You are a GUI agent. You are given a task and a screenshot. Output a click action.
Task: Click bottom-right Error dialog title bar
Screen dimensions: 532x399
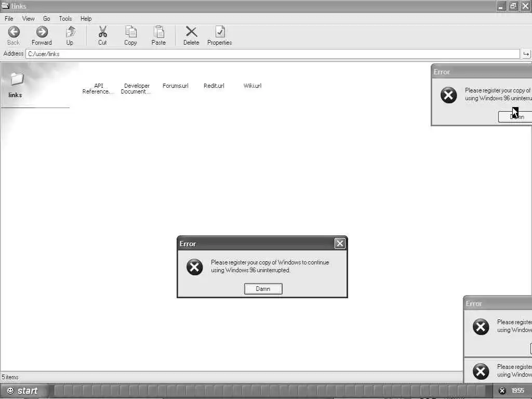(498, 303)
